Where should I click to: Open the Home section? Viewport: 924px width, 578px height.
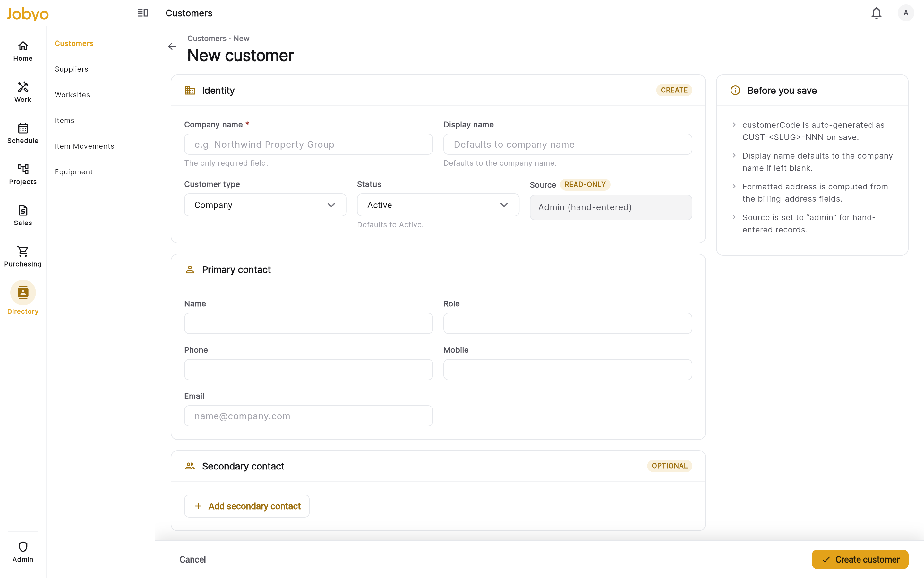[x=23, y=51]
